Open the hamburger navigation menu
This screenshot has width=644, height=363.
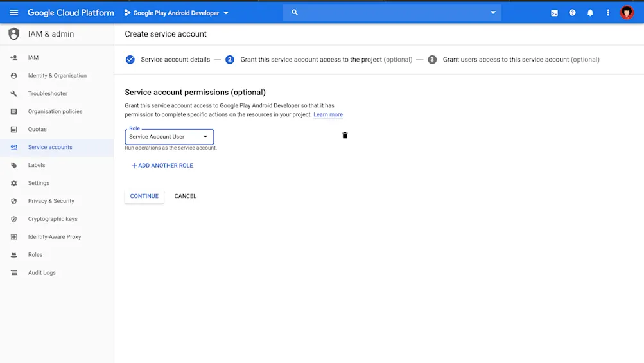coord(13,13)
